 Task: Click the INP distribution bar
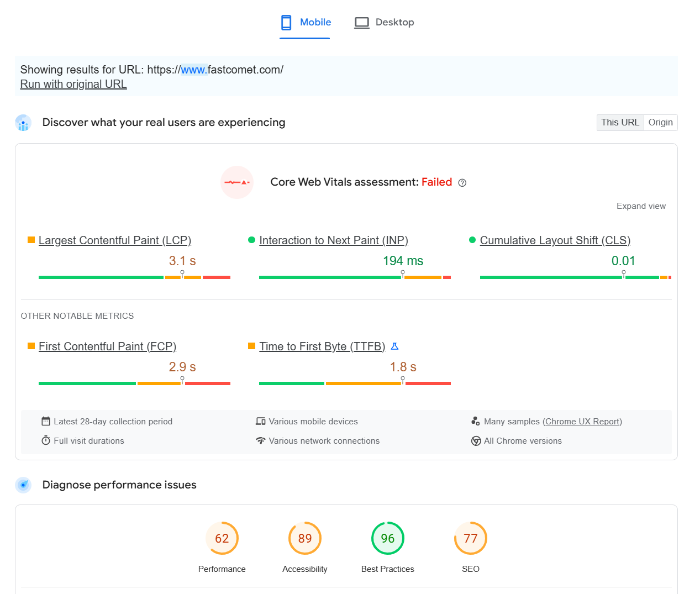click(355, 277)
